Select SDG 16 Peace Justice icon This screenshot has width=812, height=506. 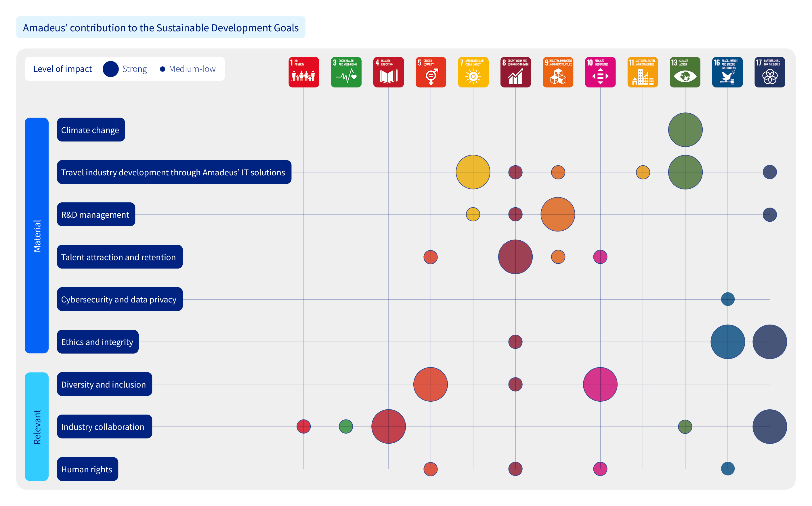click(727, 72)
